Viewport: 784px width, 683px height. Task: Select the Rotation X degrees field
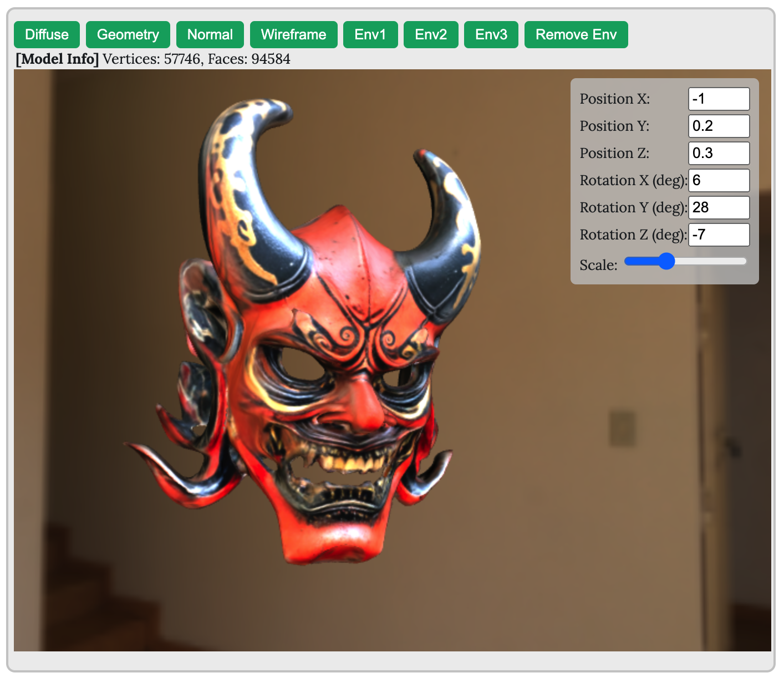(x=719, y=180)
